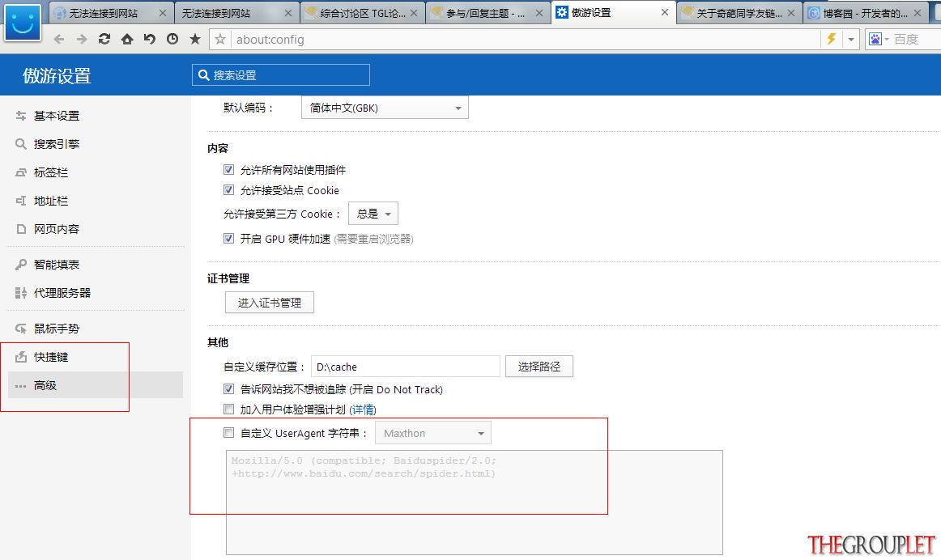
Task: Click the 高级 three-dots icon
Action: [21, 386]
